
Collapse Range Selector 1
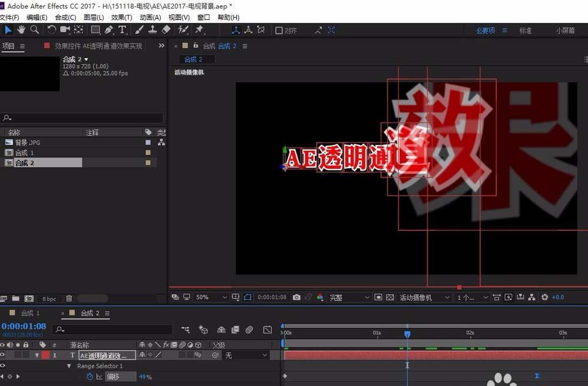pos(69,366)
